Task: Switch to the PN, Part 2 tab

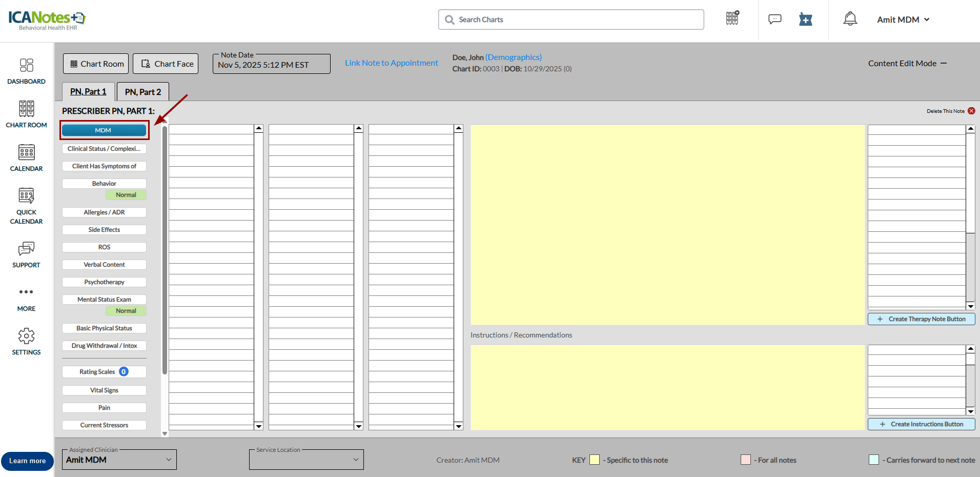Action: tap(142, 91)
